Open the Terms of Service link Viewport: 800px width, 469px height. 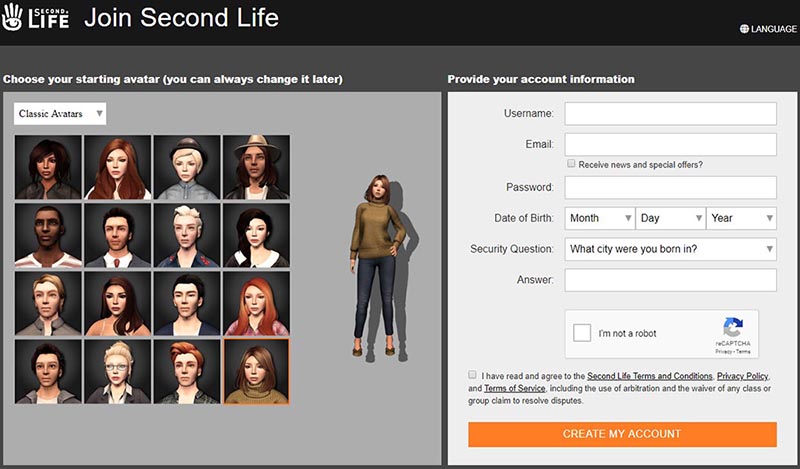(514, 388)
